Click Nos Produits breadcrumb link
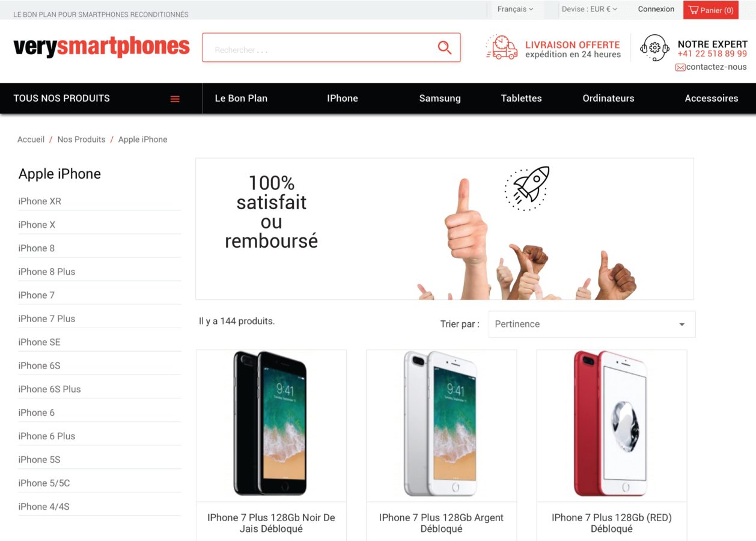Screen dimensions: 756x541 tap(81, 139)
